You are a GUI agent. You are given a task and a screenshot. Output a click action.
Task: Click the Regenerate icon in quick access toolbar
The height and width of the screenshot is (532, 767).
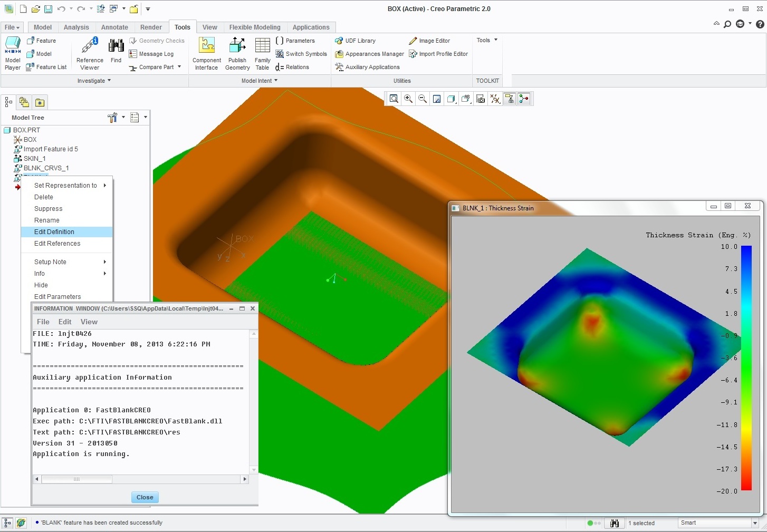tap(101, 9)
